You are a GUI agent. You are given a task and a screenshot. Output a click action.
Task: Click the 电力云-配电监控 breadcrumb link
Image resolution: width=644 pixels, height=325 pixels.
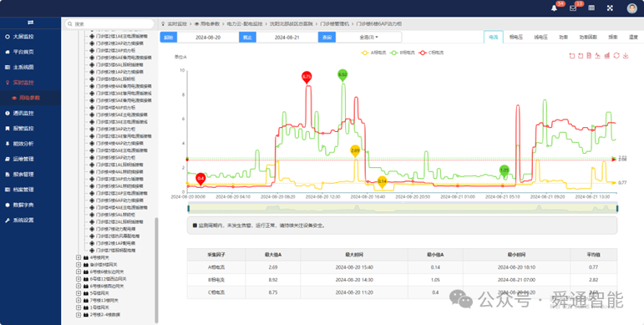tap(245, 24)
